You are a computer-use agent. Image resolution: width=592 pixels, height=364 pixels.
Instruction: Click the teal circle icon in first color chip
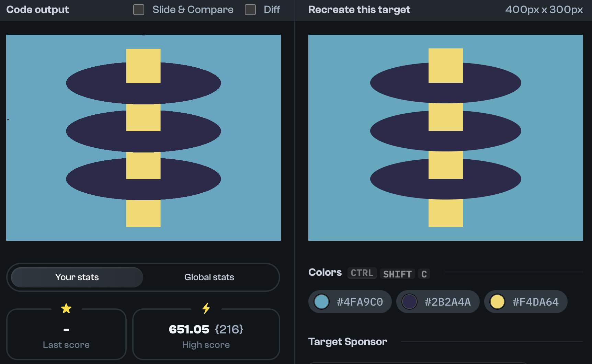[x=321, y=302]
